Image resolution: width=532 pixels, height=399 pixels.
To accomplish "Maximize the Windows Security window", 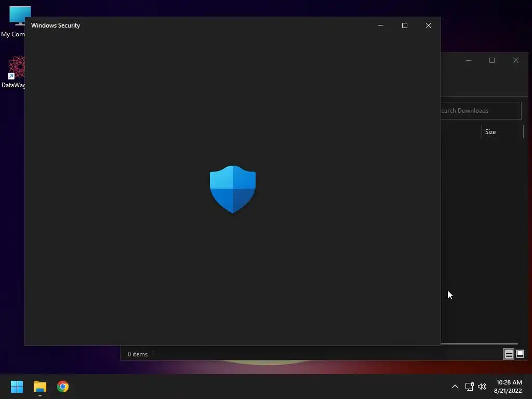I will pyautogui.click(x=404, y=25).
